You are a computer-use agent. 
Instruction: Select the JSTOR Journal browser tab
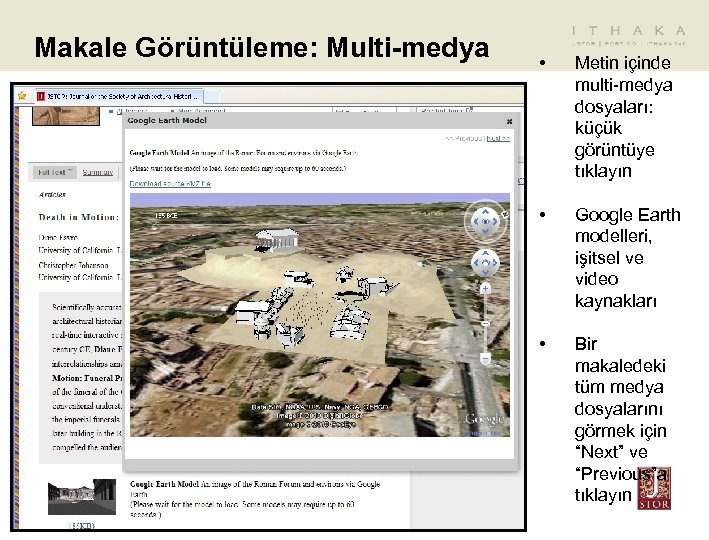(x=119, y=96)
